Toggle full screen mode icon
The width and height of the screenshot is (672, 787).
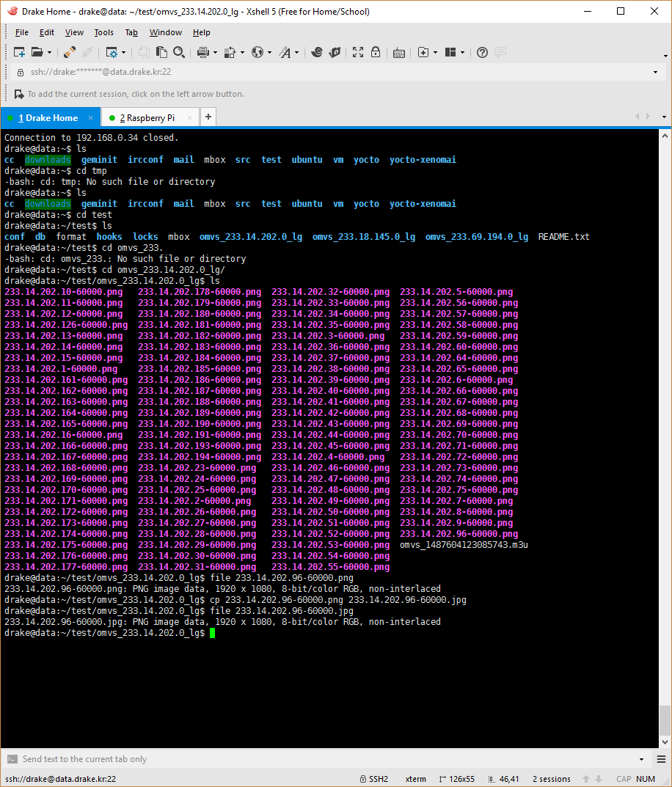[358, 52]
